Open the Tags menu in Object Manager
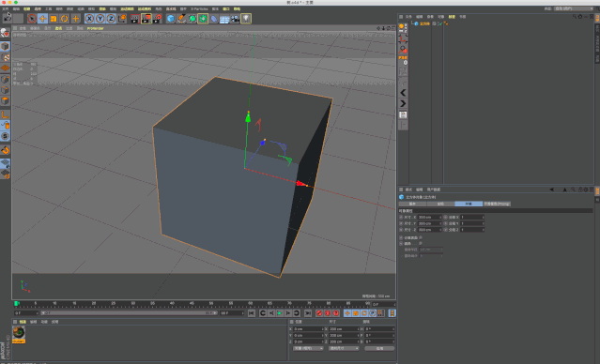 452,17
